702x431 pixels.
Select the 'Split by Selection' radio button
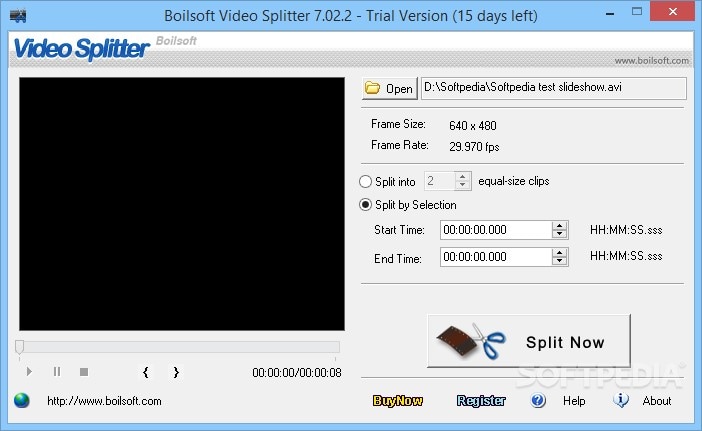(366, 205)
